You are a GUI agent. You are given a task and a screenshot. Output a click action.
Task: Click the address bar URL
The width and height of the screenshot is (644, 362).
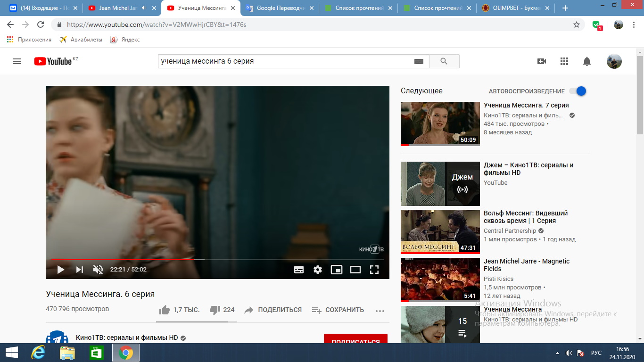tap(157, 25)
